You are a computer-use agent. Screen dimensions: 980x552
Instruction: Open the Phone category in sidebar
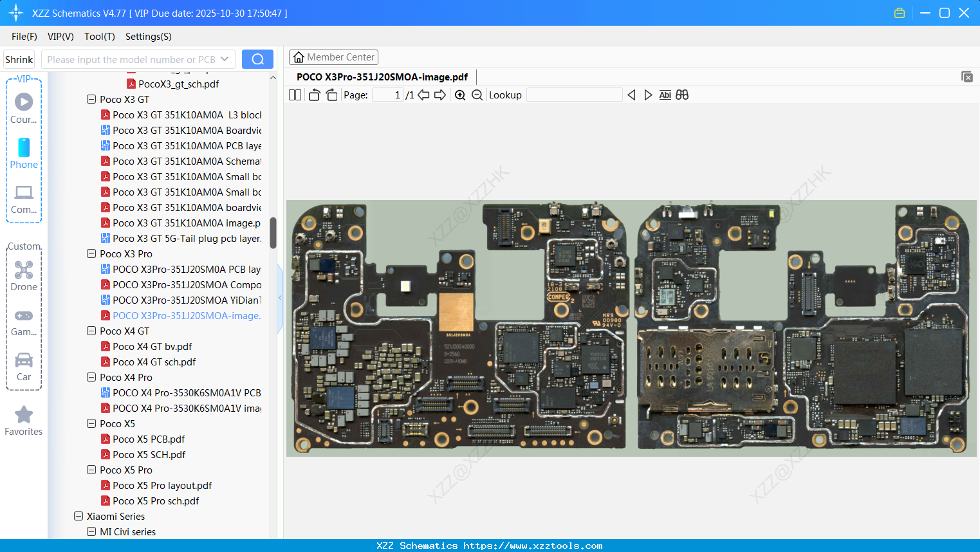pos(24,153)
